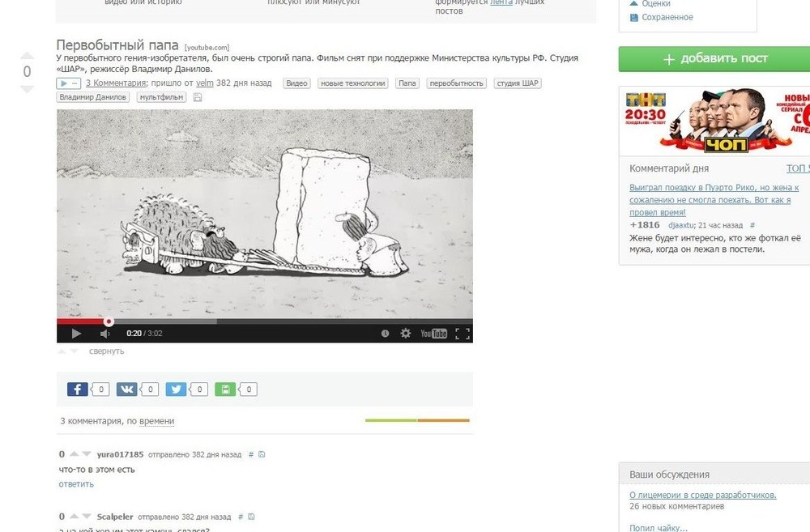Image resolution: width=810 pixels, height=532 pixels.
Task: Click the video frame showing the stone block
Action: (265, 214)
